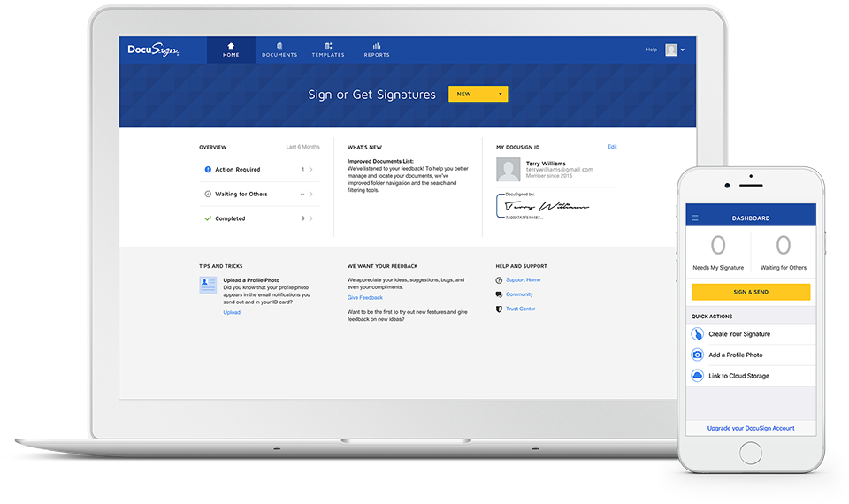849x504 pixels.
Task: Click Edit next to My DocuSign ID
Action: point(612,147)
